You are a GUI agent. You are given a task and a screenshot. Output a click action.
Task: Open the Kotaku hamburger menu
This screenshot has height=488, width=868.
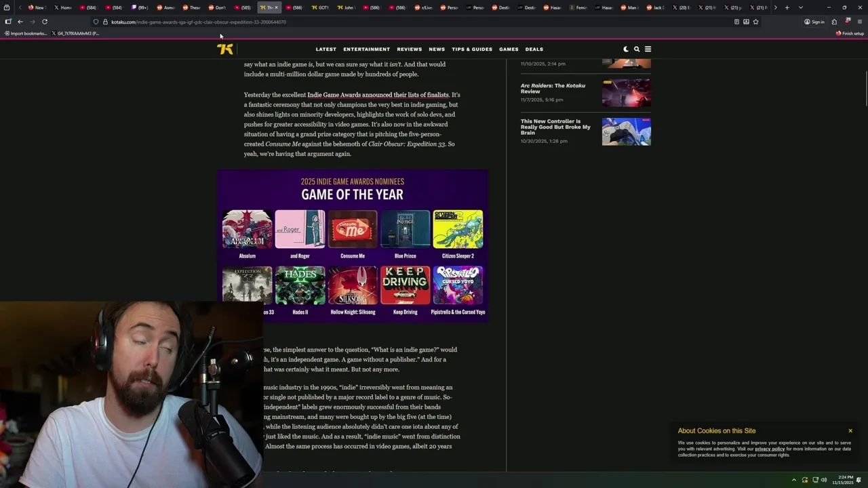click(648, 49)
